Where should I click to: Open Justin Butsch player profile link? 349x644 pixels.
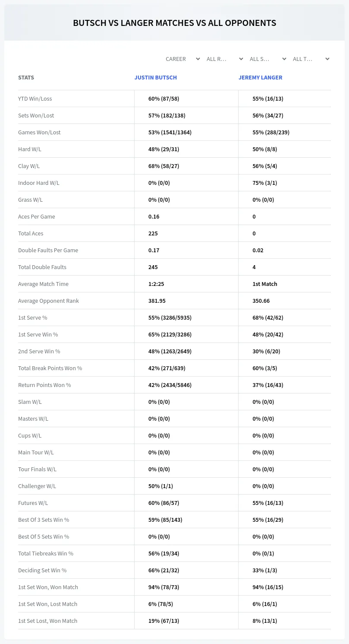tap(156, 78)
